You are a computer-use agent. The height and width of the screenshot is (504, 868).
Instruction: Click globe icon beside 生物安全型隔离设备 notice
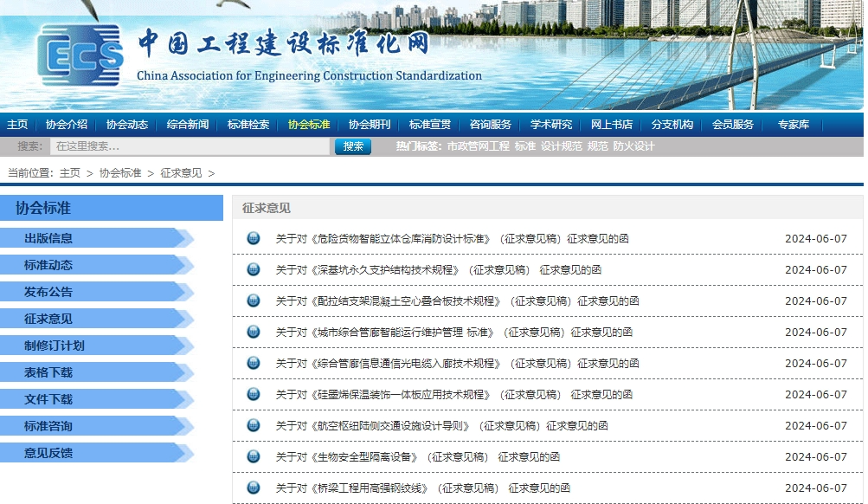tap(254, 456)
